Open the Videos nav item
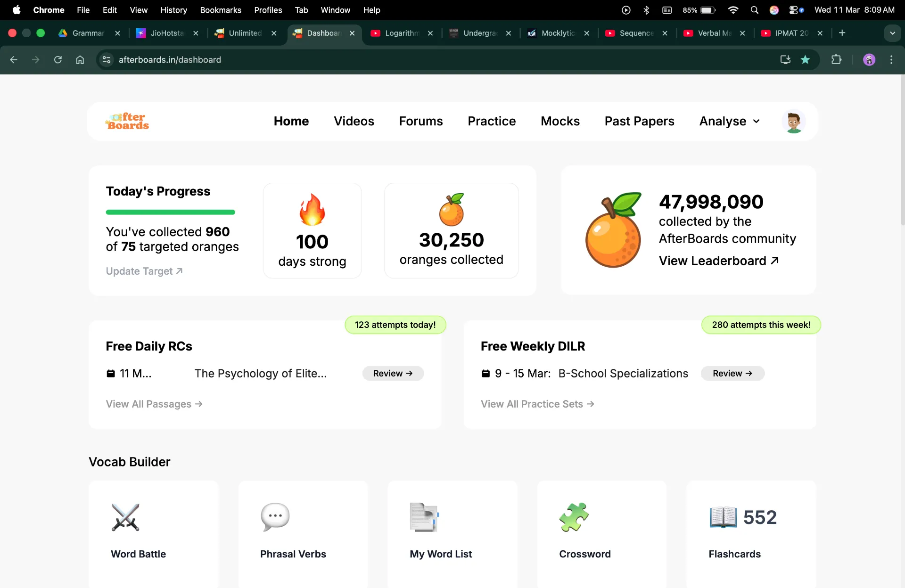This screenshot has height=588, width=905. tap(354, 121)
